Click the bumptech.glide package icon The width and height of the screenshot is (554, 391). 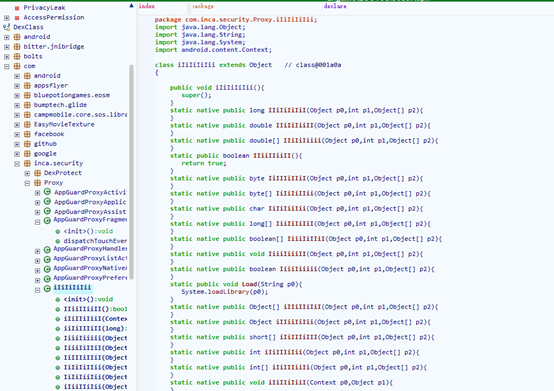click(27, 105)
